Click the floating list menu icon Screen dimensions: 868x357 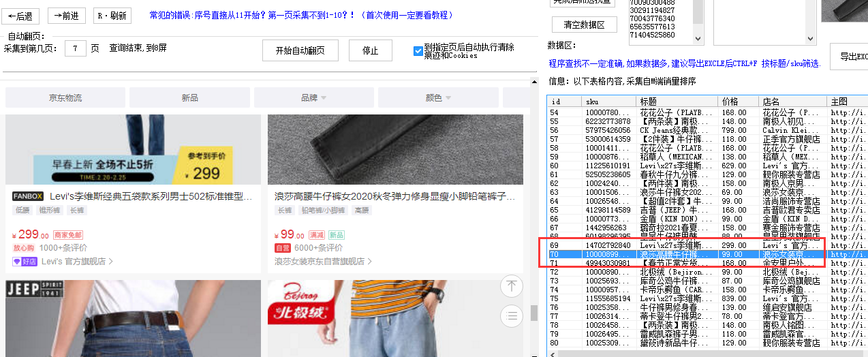coord(511,315)
